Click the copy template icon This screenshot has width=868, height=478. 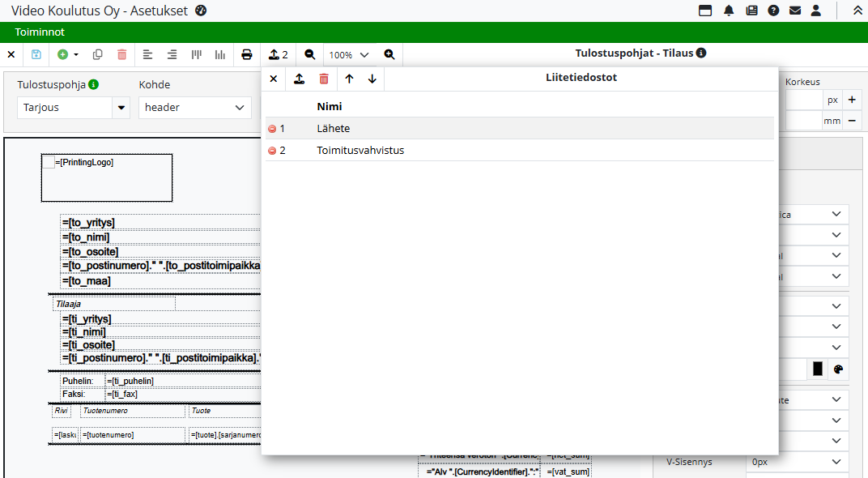tap(98, 54)
